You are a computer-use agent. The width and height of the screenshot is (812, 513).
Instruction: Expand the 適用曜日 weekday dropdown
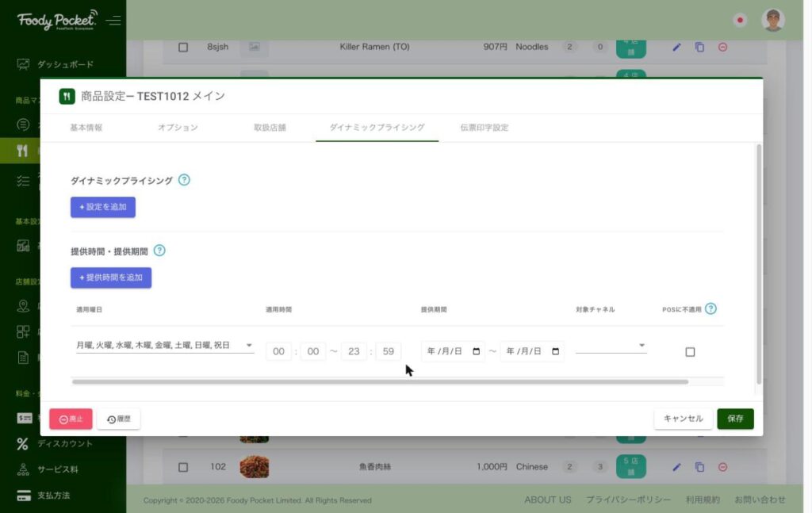[x=165, y=345]
